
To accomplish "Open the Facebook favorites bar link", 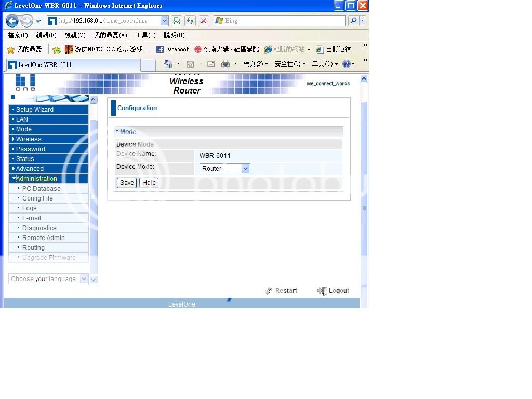I will [173, 49].
